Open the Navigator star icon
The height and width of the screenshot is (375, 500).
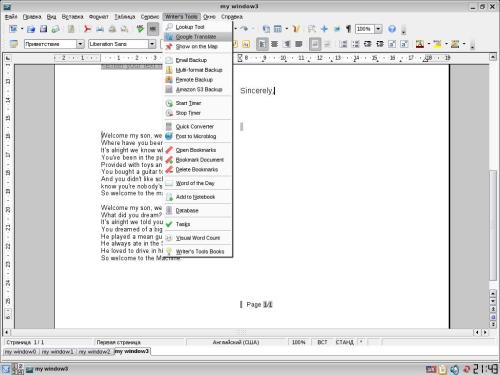(x=324, y=29)
